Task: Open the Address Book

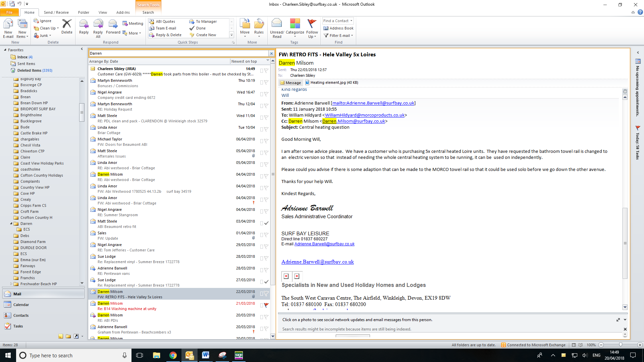Action: [x=338, y=28]
